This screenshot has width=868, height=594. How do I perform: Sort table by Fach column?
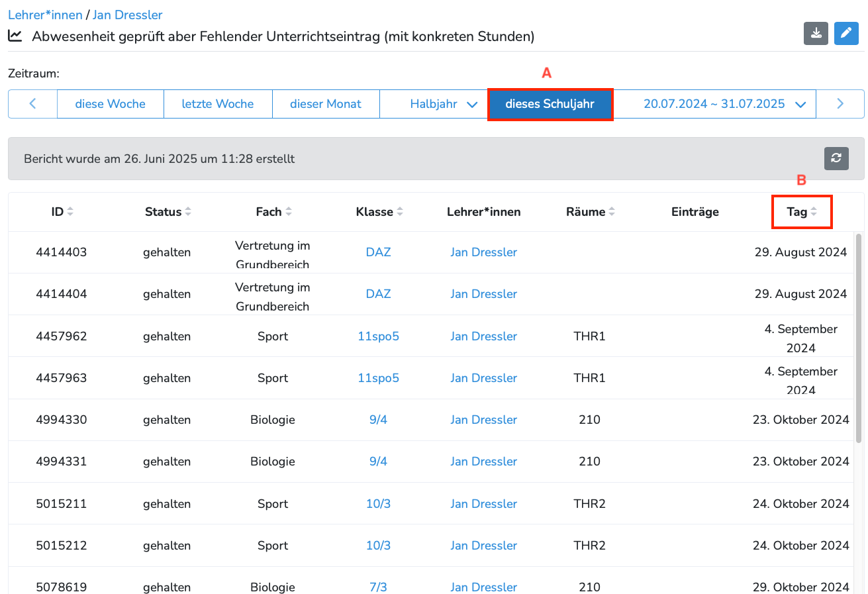point(273,212)
